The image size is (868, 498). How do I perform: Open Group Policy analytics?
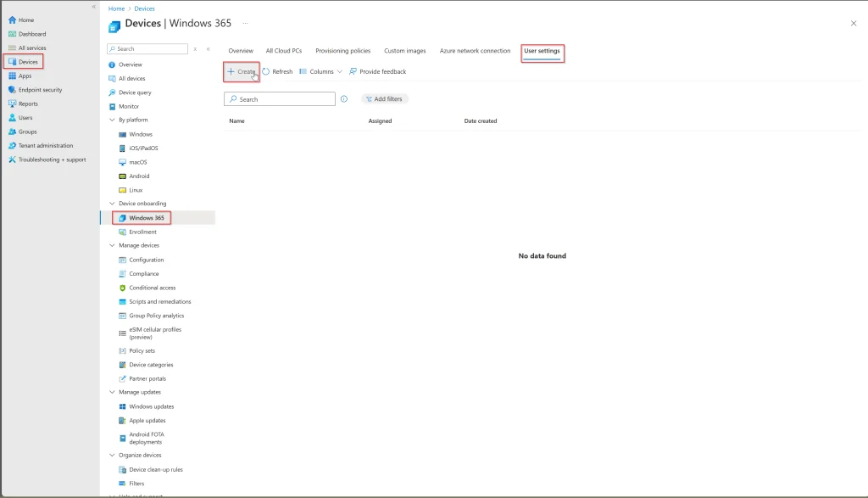[x=152, y=316]
